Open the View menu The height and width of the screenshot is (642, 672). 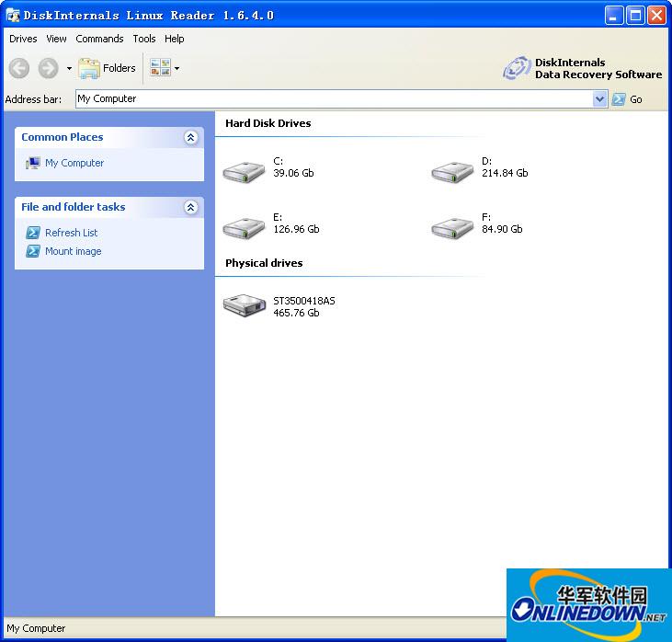pos(56,39)
